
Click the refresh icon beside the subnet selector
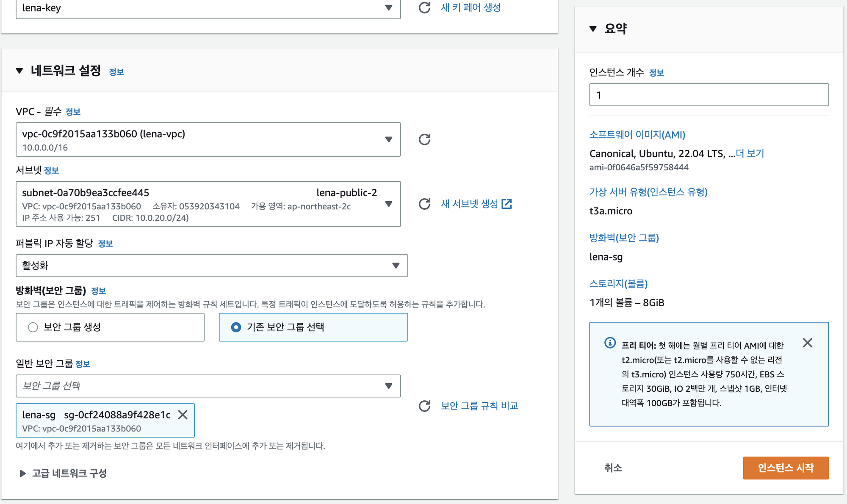coord(424,204)
